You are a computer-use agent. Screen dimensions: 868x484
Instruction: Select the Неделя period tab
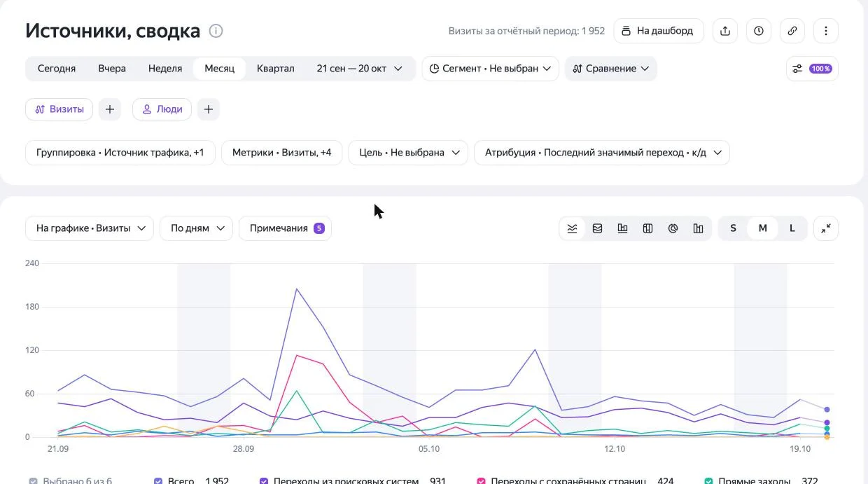click(x=165, y=69)
